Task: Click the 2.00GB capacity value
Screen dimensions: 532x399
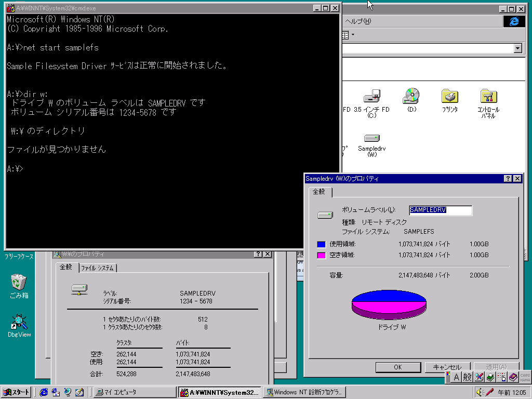Action: coord(479,275)
